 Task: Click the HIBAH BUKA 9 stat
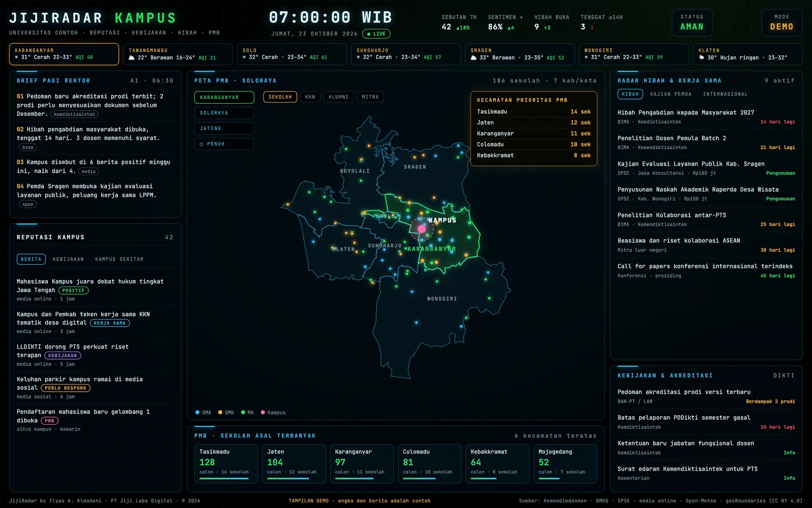point(552,23)
